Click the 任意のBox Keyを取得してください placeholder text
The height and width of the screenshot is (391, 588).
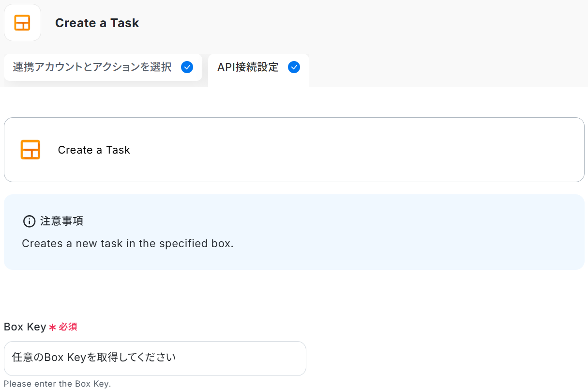coord(94,358)
